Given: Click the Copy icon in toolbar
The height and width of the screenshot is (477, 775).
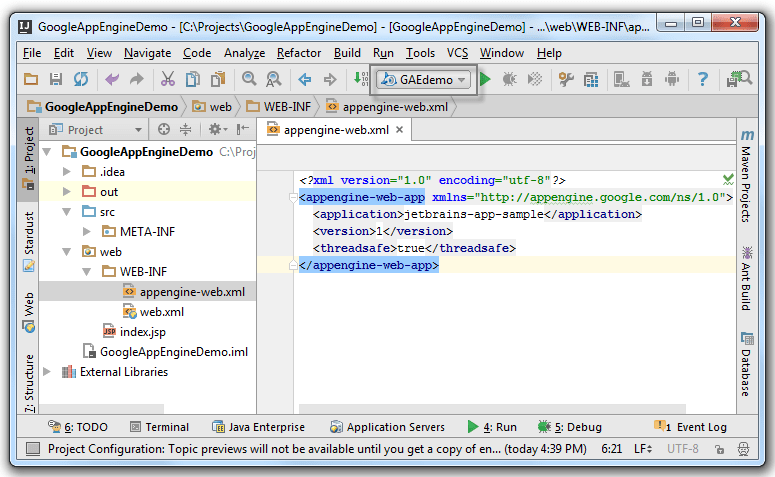Looking at the screenshot, I should 193,79.
